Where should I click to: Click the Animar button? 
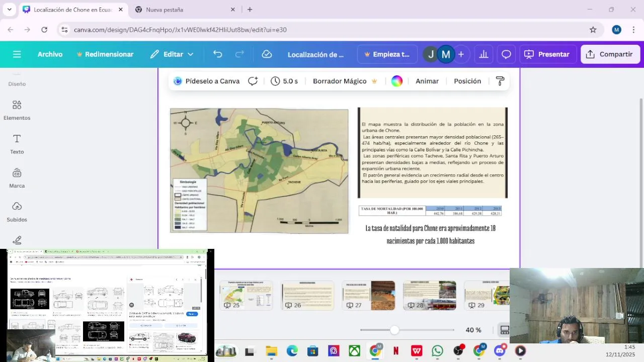(x=427, y=81)
